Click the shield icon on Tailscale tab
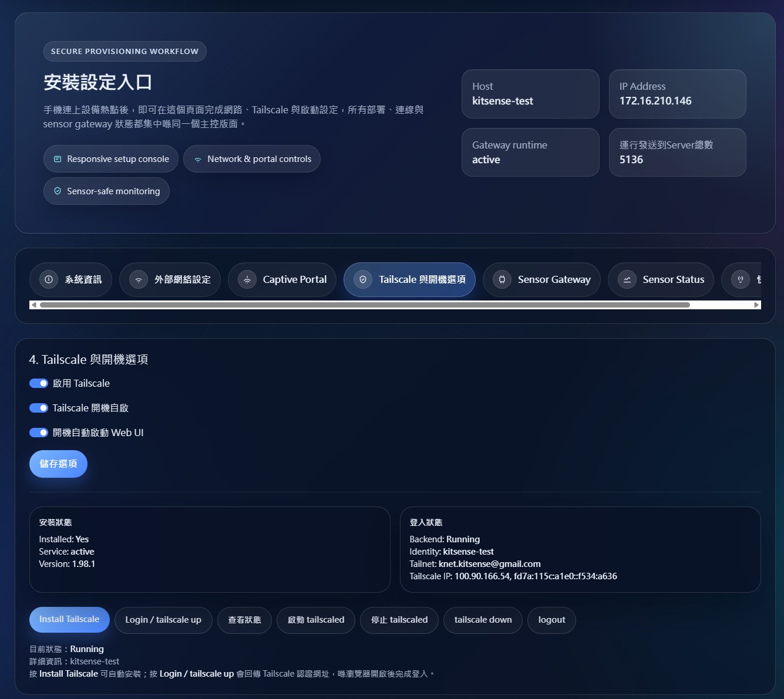This screenshot has width=784, height=699. click(x=363, y=279)
